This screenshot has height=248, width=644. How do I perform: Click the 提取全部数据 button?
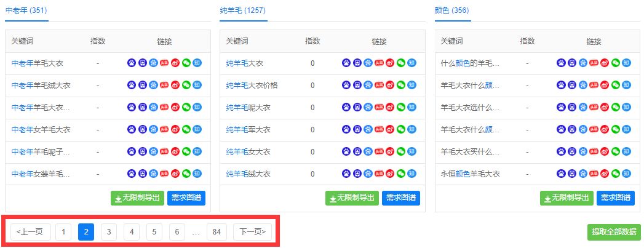(614, 232)
